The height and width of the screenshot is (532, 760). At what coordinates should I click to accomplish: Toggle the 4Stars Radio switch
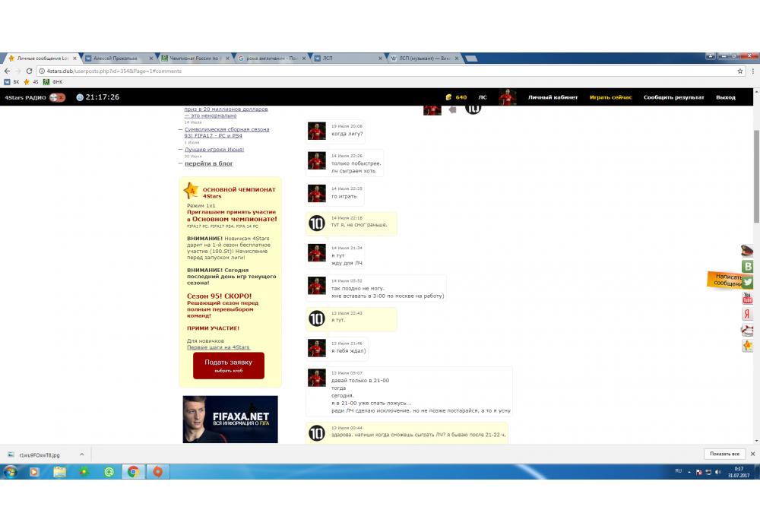click(57, 97)
